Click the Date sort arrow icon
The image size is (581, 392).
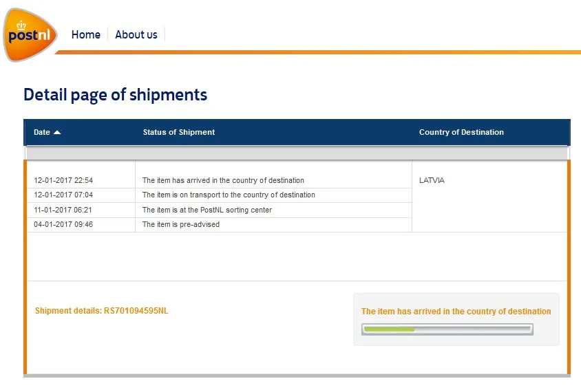click(57, 132)
